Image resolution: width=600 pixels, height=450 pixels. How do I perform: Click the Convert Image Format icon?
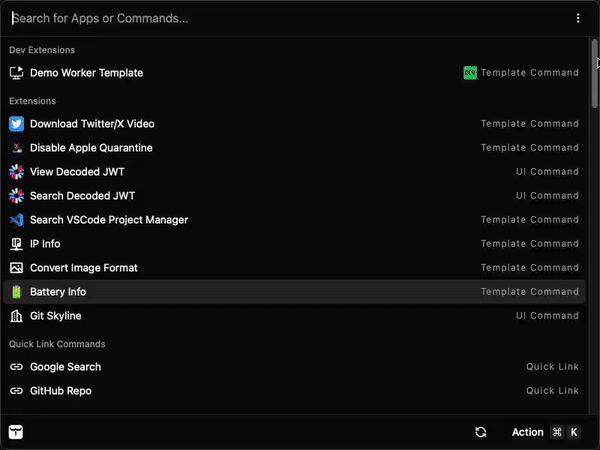click(16, 268)
